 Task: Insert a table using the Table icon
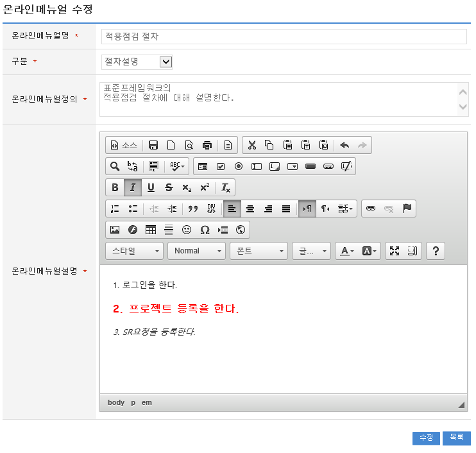click(x=151, y=230)
